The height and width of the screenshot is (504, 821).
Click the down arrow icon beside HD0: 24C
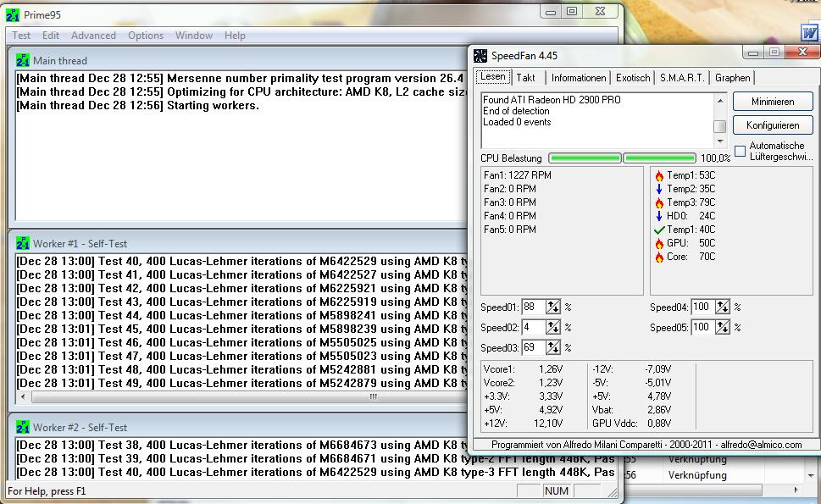(x=659, y=216)
